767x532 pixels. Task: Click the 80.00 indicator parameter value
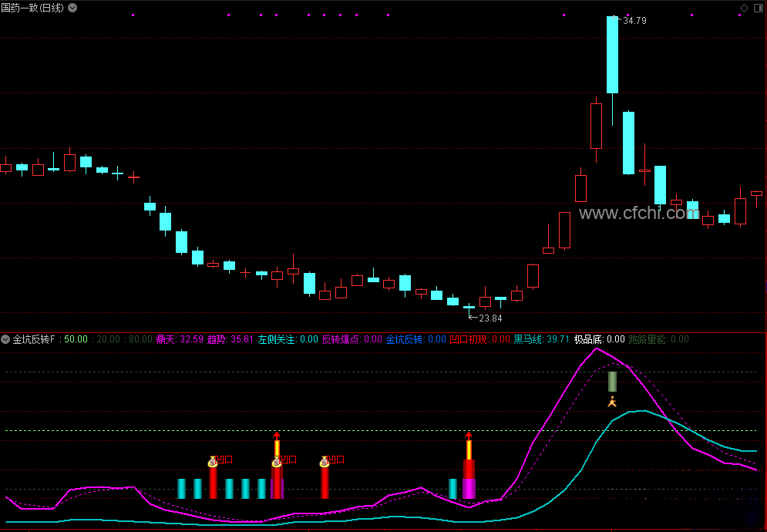pos(140,339)
